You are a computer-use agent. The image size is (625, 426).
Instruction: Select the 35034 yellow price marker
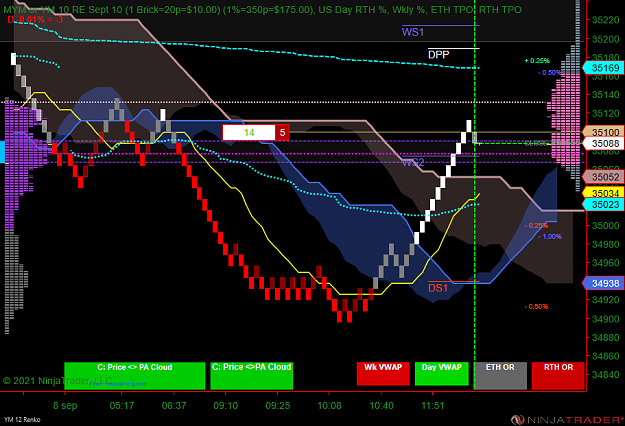point(604,193)
